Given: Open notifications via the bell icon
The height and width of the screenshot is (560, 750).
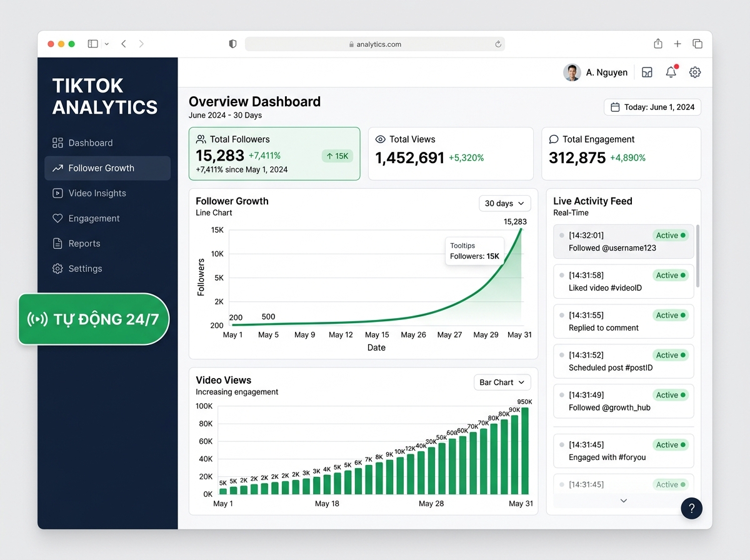Looking at the screenshot, I should pyautogui.click(x=671, y=72).
